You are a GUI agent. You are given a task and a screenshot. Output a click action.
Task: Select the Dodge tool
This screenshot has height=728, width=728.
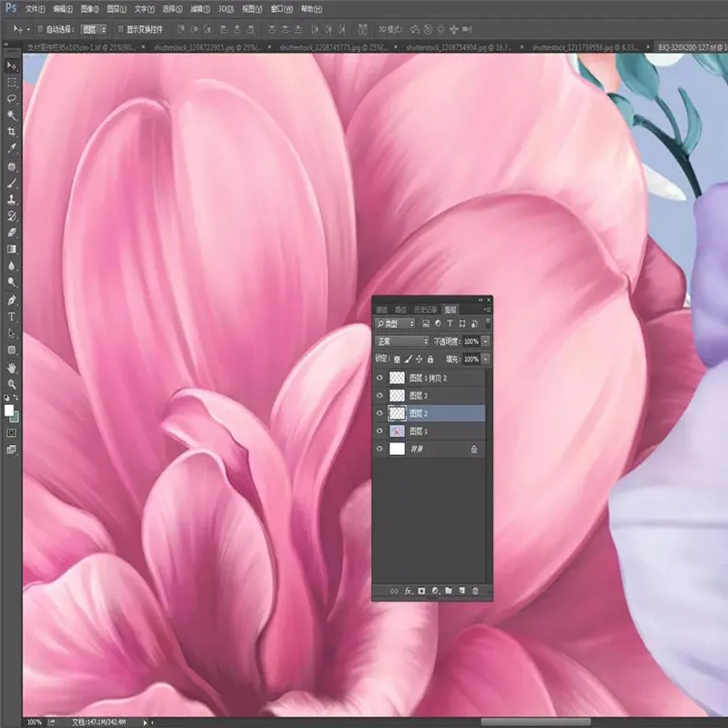pyautogui.click(x=12, y=282)
